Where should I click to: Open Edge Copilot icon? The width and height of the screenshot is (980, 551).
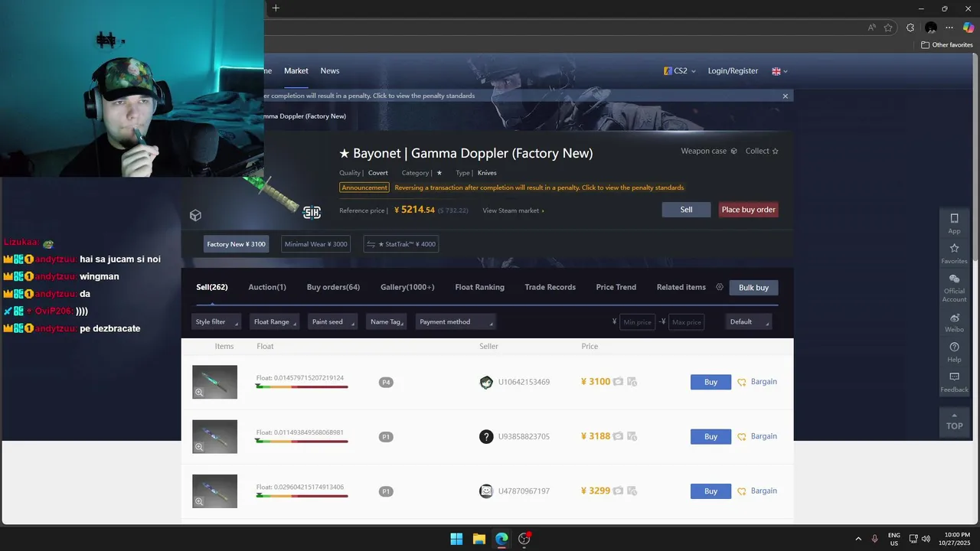(969, 28)
